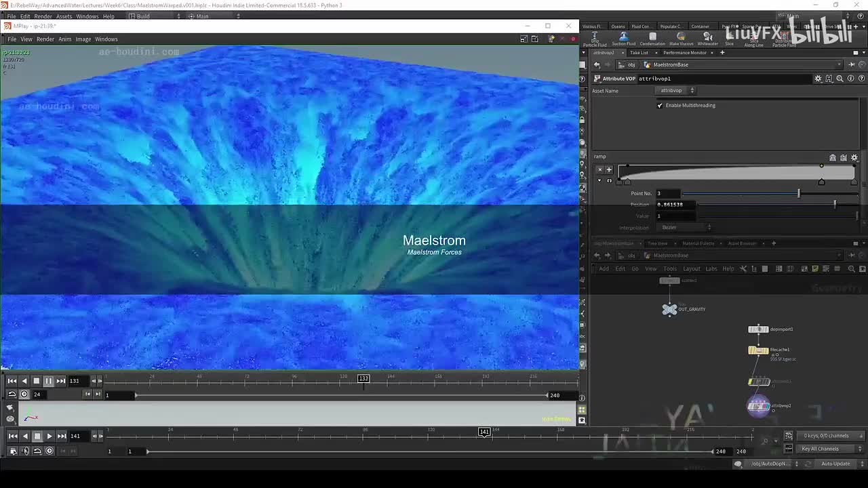Select the Condensation shelf tool
Screen dimensions: 868x488
tap(652, 38)
